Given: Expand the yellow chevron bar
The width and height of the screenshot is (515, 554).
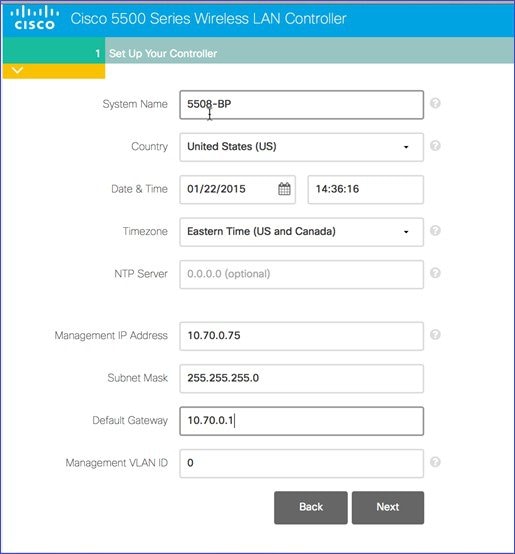Looking at the screenshot, I should click(x=54, y=71).
